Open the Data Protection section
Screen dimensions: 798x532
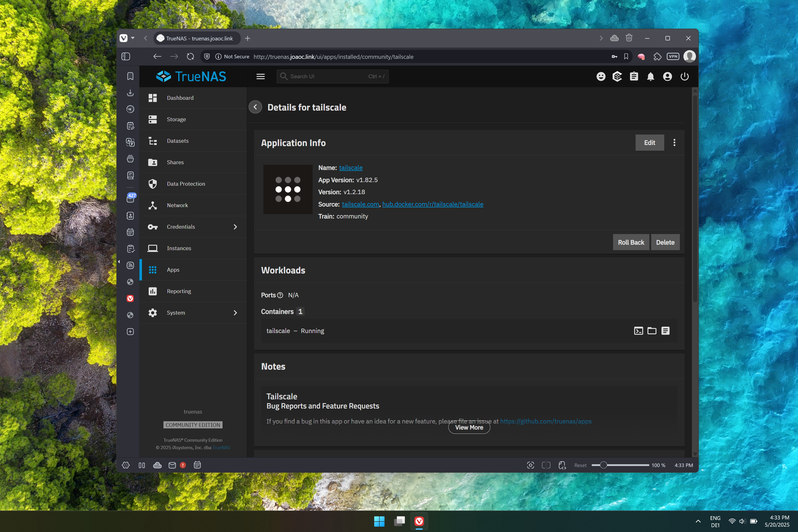[186, 184]
